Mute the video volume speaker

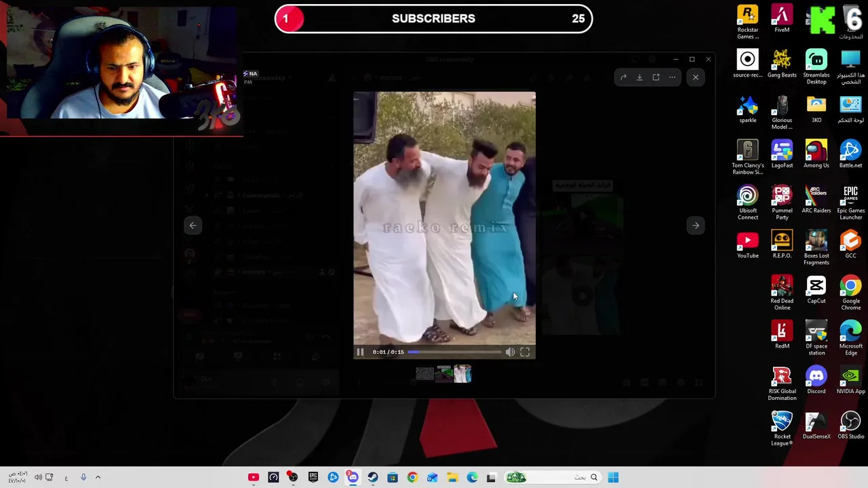tap(510, 352)
